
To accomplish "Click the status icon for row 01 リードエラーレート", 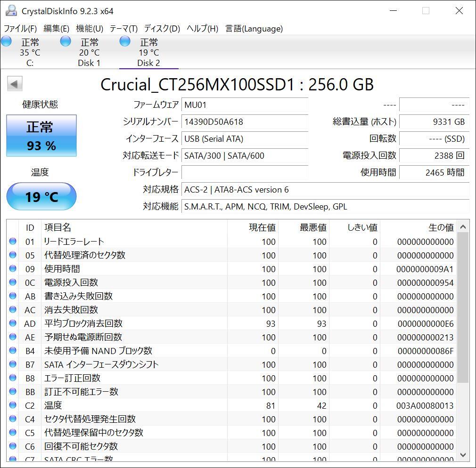I will click(x=13, y=242).
